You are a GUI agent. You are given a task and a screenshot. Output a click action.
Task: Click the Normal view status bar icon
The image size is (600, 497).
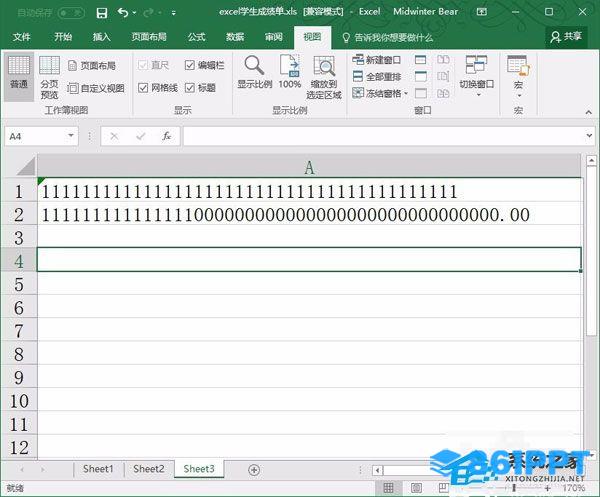click(x=388, y=487)
